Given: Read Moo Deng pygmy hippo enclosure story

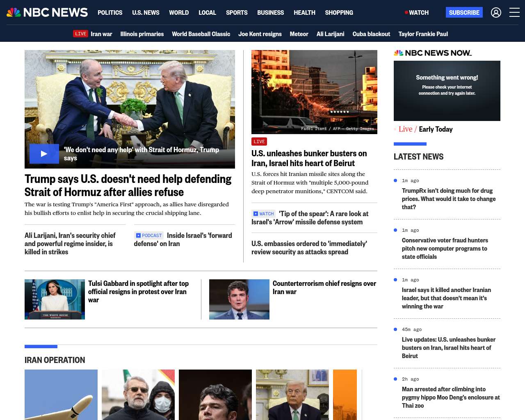Looking at the screenshot, I should (451, 397).
